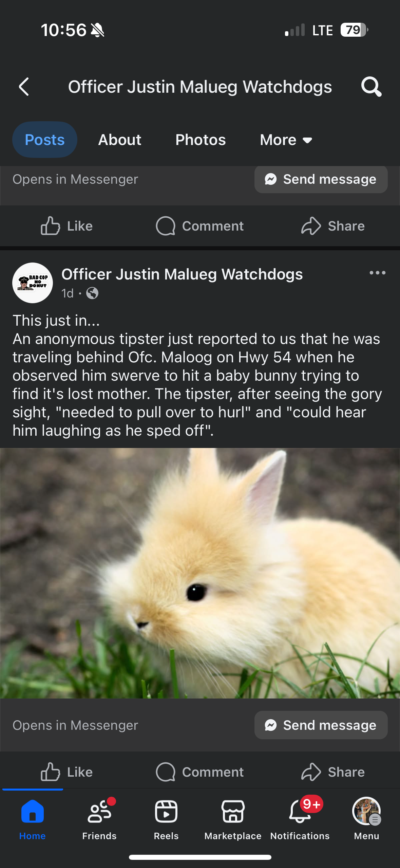The width and height of the screenshot is (400, 868).
Task: Tap the Bad Cop No Donut avatar
Action: (x=33, y=283)
